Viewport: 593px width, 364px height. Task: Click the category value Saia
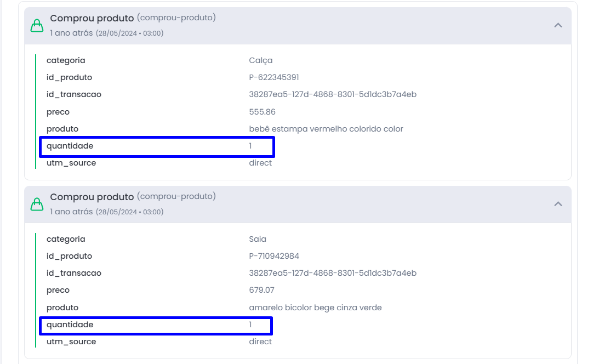[258, 239]
